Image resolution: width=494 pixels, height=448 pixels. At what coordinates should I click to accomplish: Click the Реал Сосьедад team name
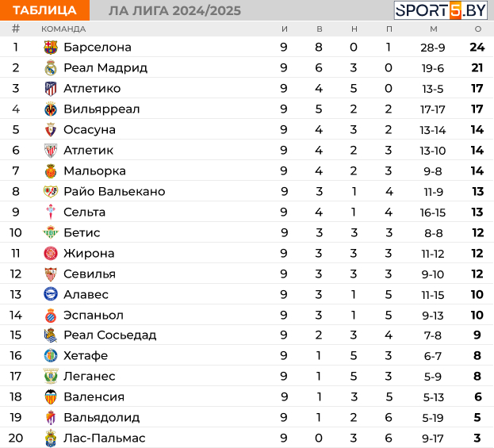(x=109, y=335)
